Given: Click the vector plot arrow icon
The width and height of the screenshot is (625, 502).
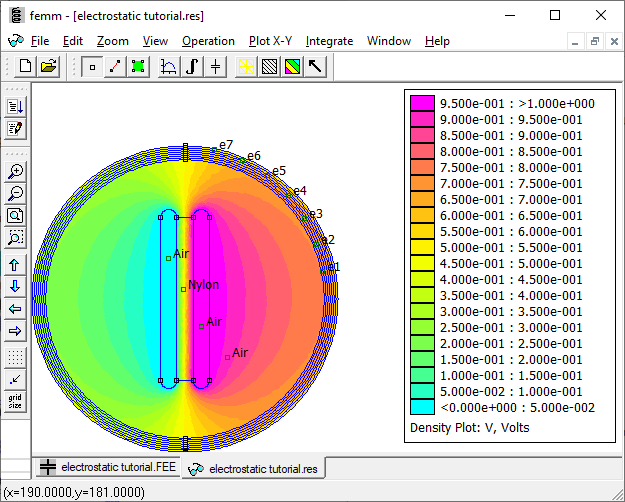Looking at the screenshot, I should pyautogui.click(x=315, y=67).
